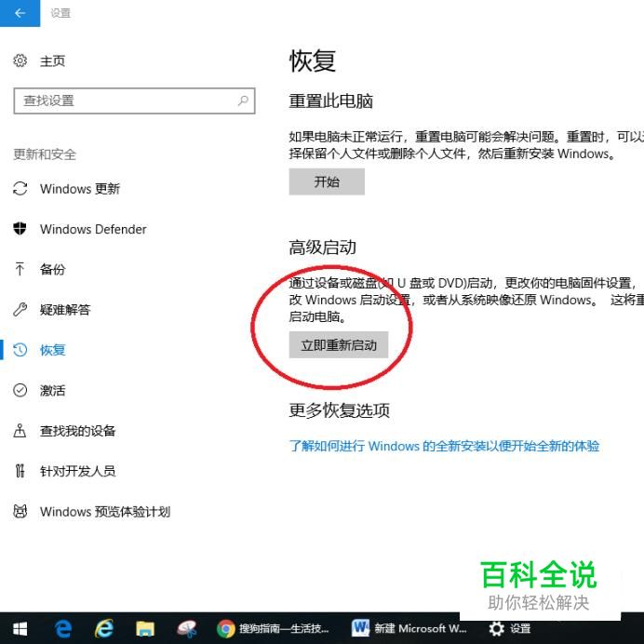This screenshot has width=644, height=644.
Task: Select the Windows 更新 refresh icon
Action: click(x=20, y=189)
